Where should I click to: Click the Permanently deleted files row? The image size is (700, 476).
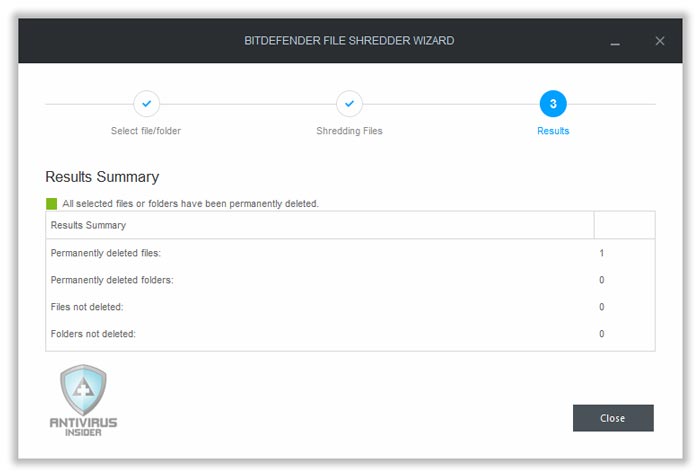(350, 253)
